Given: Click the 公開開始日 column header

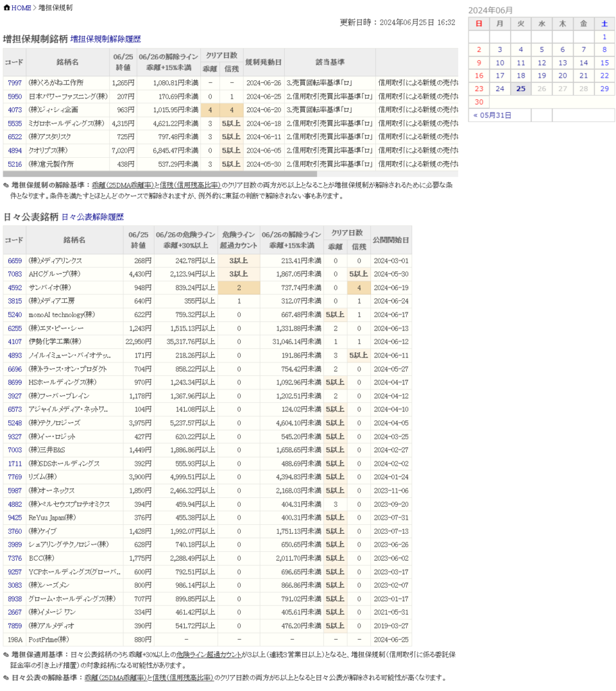Looking at the screenshot, I should pyautogui.click(x=391, y=240).
